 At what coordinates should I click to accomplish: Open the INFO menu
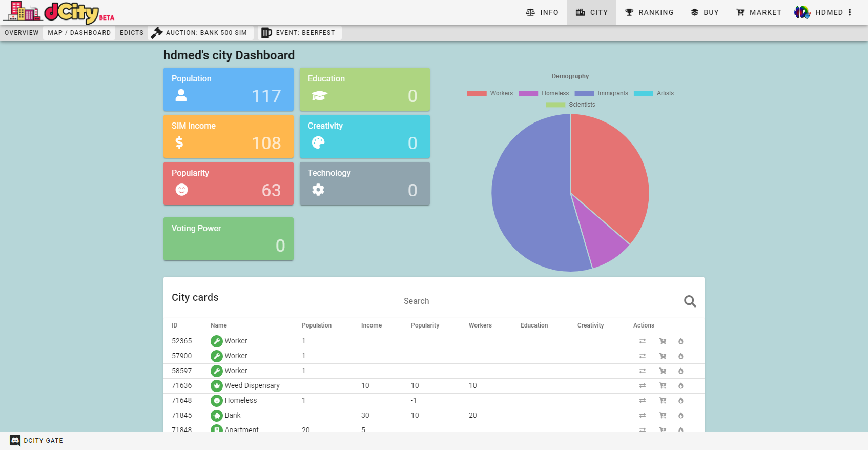click(542, 12)
